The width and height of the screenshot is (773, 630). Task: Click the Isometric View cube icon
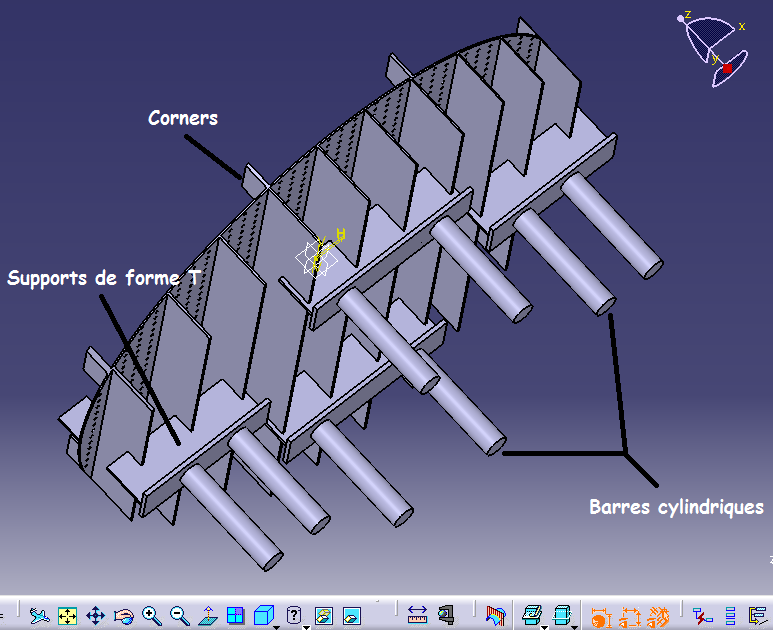(x=264, y=616)
